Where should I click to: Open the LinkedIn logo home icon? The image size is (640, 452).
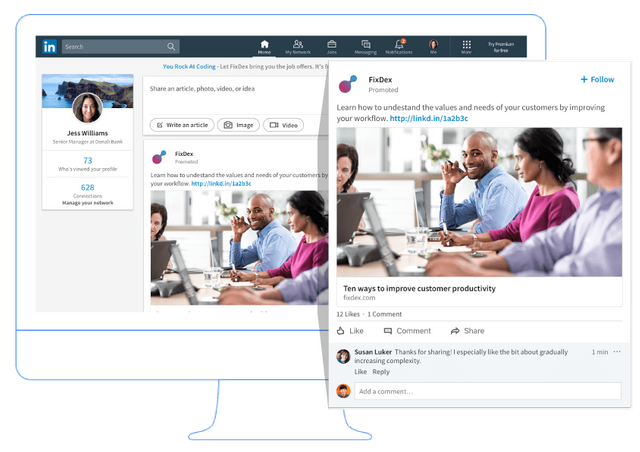tap(49, 47)
